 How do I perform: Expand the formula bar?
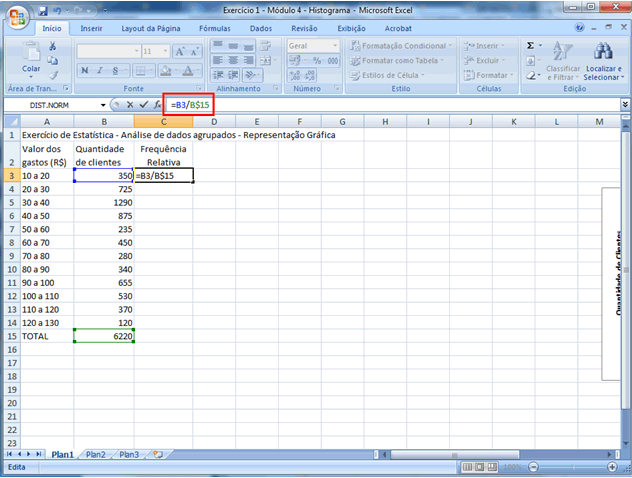(x=625, y=104)
